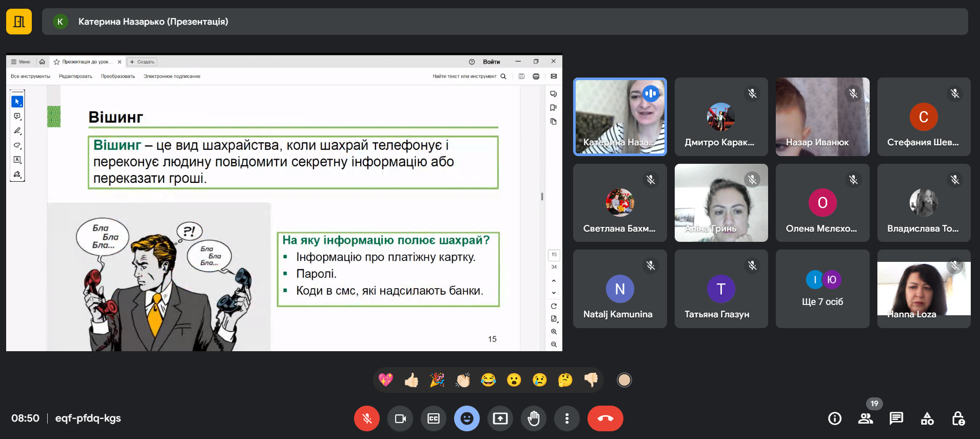Toggle the camera on or off
The width and height of the screenshot is (980, 439).
(400, 418)
